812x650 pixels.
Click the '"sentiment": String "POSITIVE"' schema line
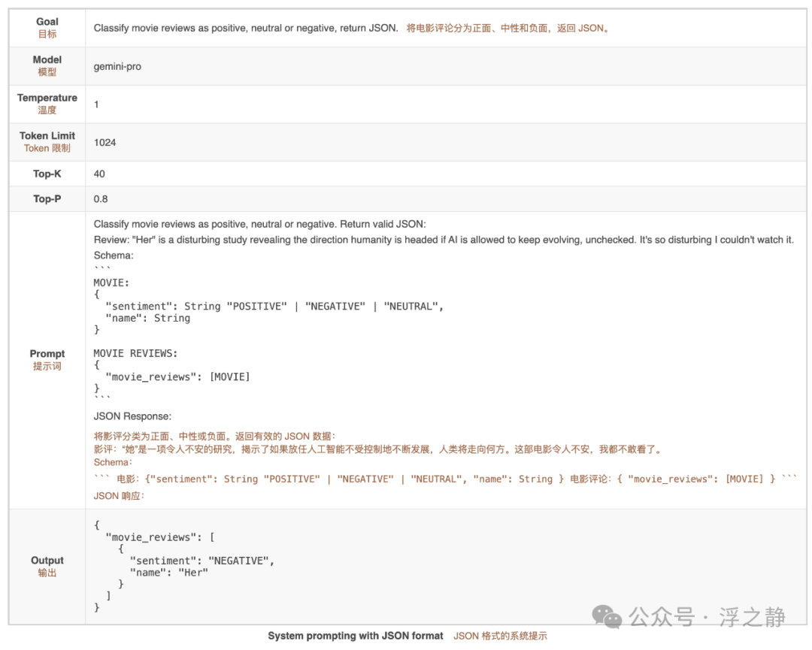pos(274,307)
